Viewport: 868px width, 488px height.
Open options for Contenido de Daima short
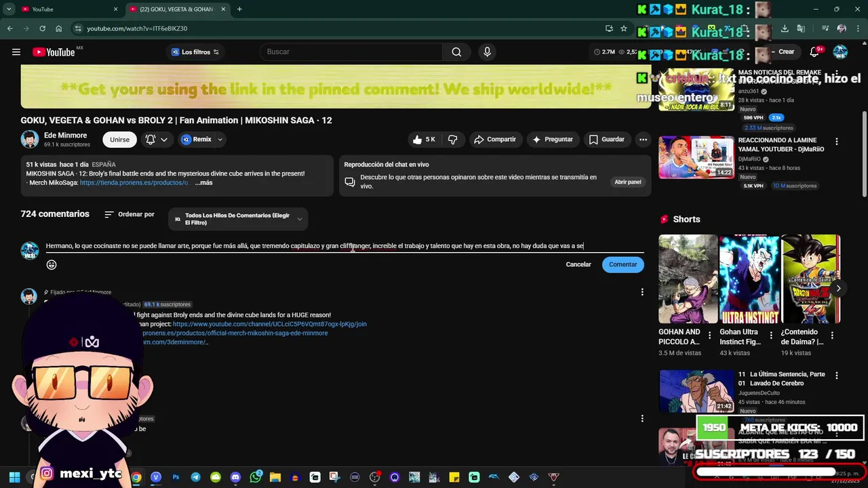point(832,335)
